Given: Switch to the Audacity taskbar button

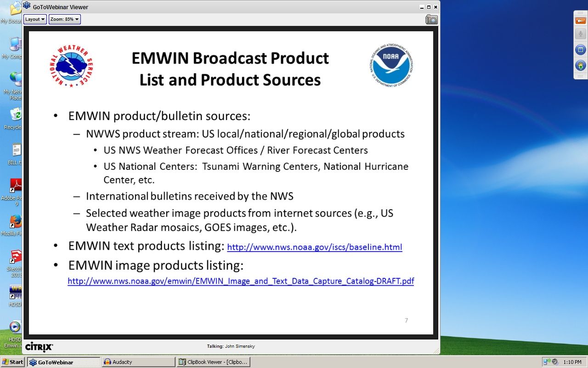Looking at the screenshot, I should [x=138, y=362].
